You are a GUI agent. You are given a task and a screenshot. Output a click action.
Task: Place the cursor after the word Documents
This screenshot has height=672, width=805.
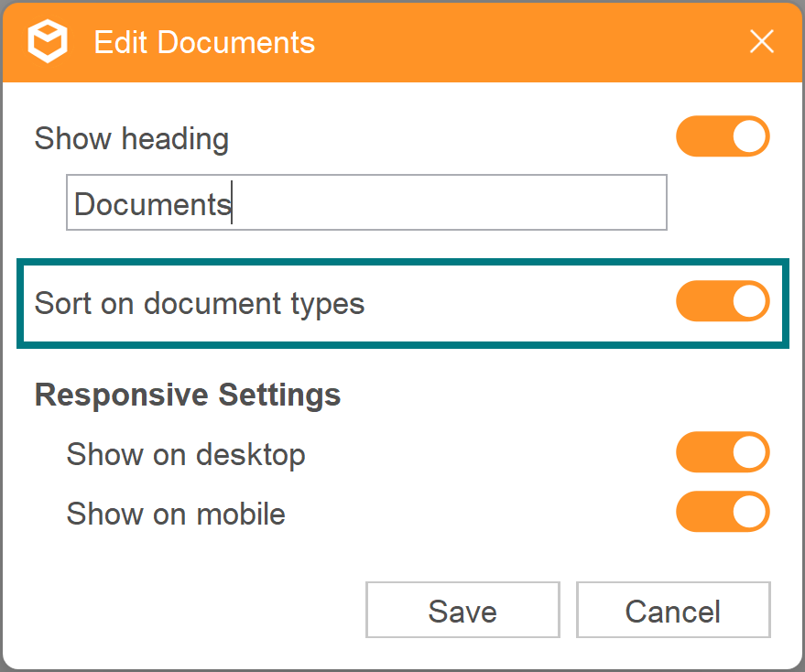[232, 203]
